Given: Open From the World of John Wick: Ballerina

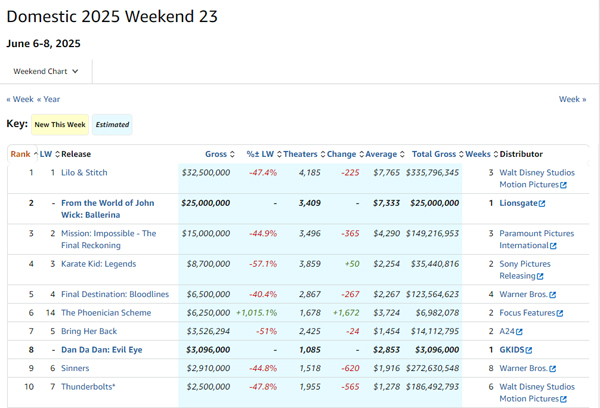Looking at the screenshot, I should point(108,209).
